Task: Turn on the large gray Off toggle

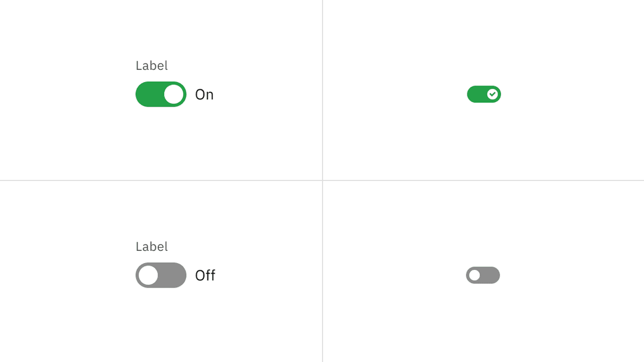Action: coord(160,275)
